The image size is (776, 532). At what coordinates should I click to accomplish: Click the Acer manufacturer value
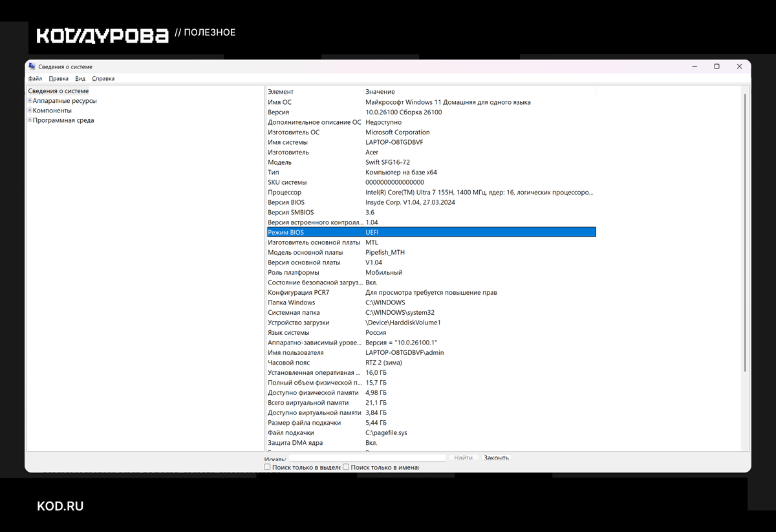pyautogui.click(x=372, y=152)
